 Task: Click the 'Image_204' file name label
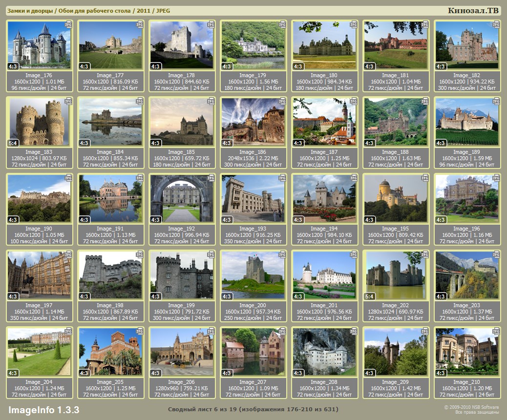tap(39, 382)
